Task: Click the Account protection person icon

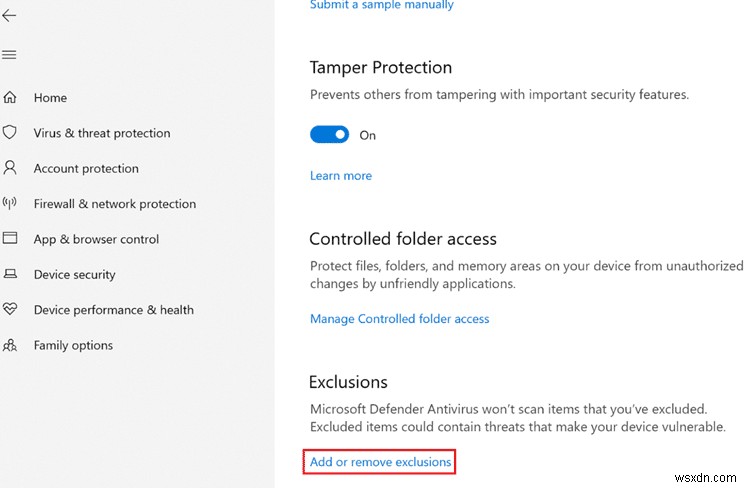Action: click(x=10, y=168)
